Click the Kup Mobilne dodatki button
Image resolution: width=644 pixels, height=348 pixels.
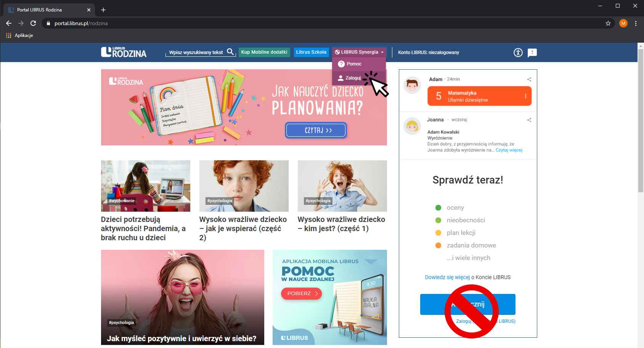point(264,52)
